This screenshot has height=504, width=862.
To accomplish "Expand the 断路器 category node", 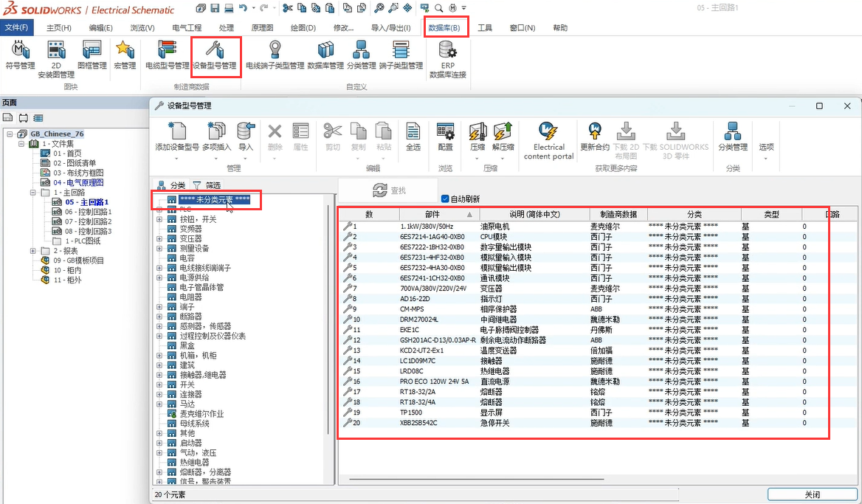I will tap(159, 317).
